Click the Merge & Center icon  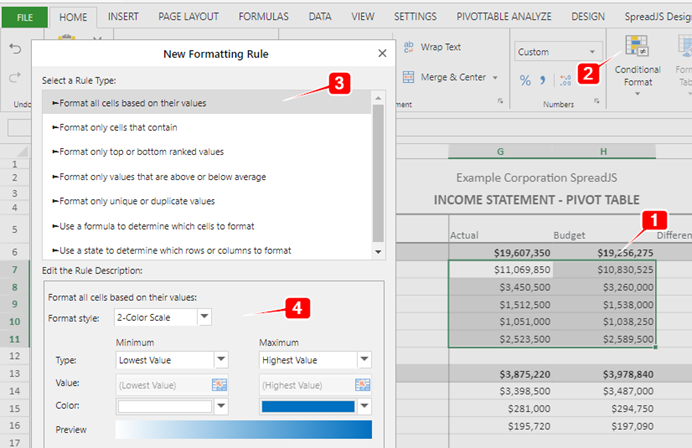pyautogui.click(x=409, y=77)
